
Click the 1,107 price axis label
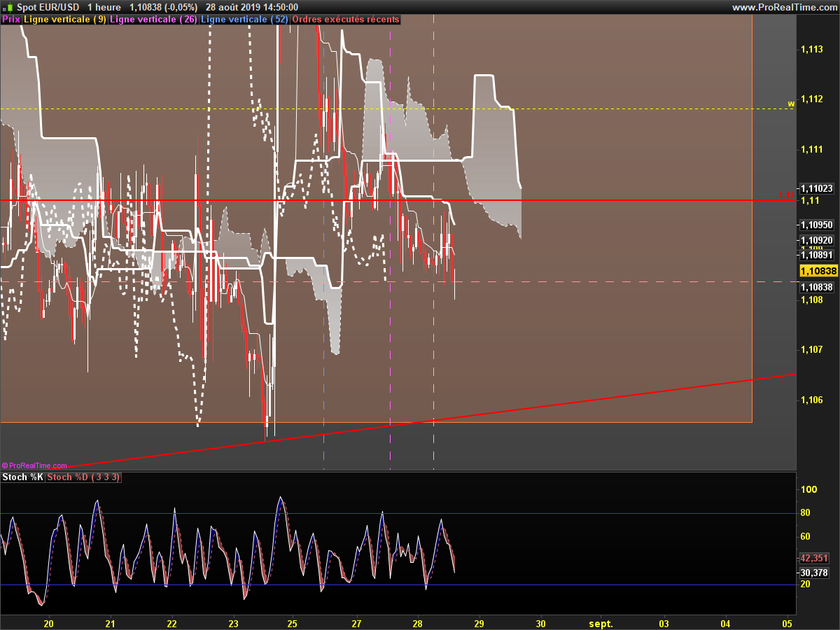(811, 349)
